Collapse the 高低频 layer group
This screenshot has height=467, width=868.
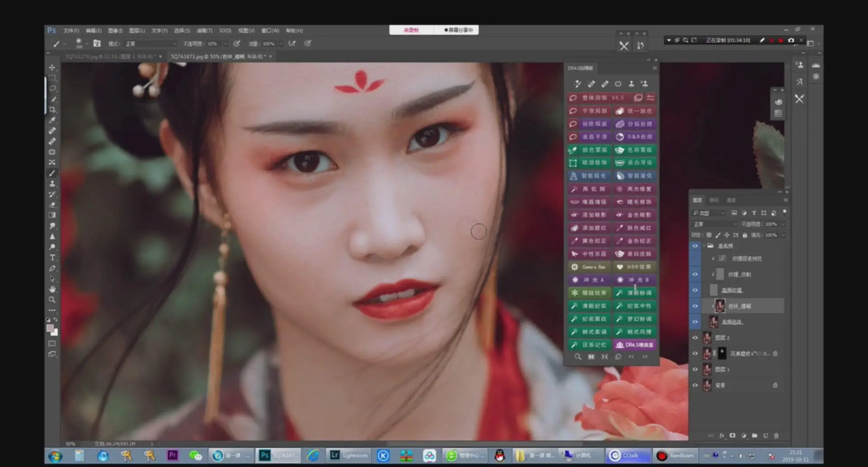pyautogui.click(x=704, y=246)
